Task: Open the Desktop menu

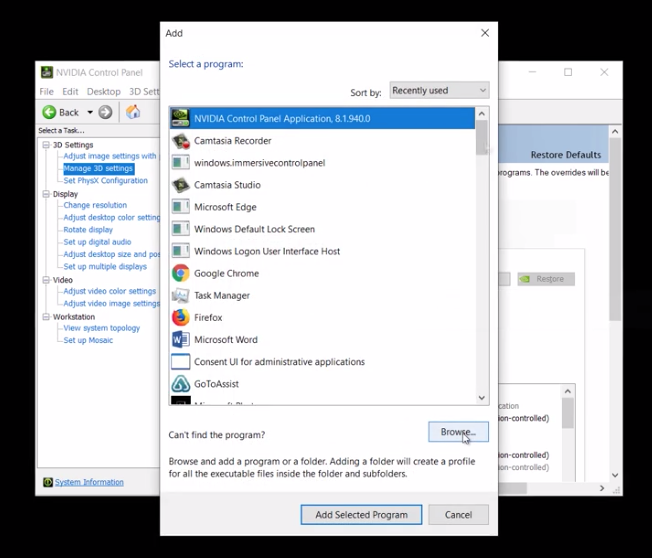Action: coord(104,91)
